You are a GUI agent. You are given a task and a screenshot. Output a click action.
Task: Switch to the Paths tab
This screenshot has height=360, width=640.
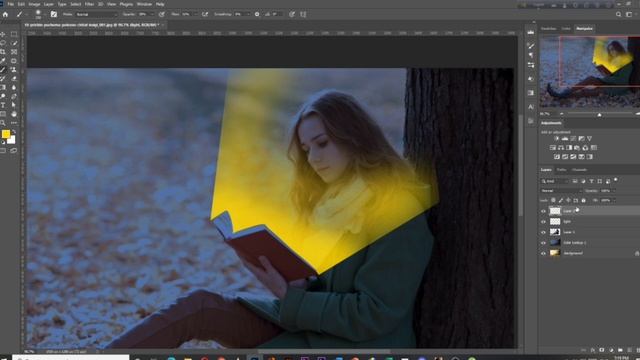562,170
